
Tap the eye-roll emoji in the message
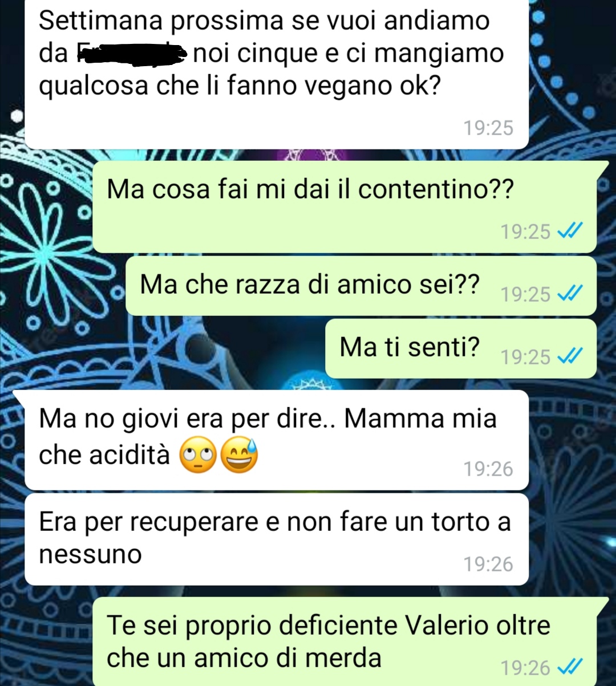tap(198, 457)
